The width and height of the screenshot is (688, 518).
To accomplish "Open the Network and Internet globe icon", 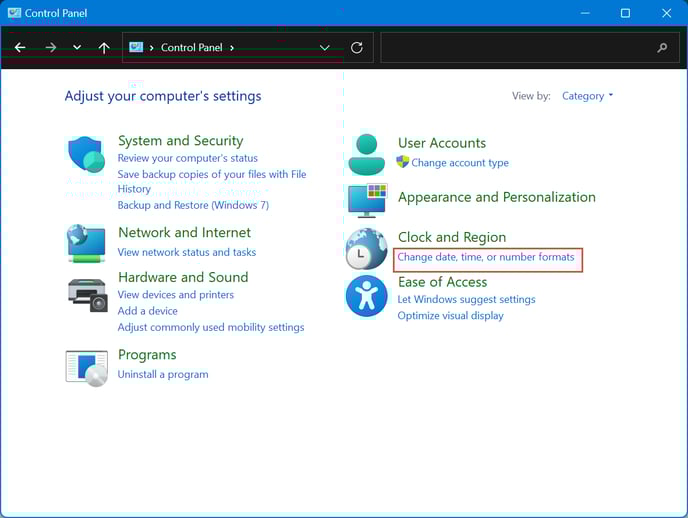I will (x=86, y=243).
